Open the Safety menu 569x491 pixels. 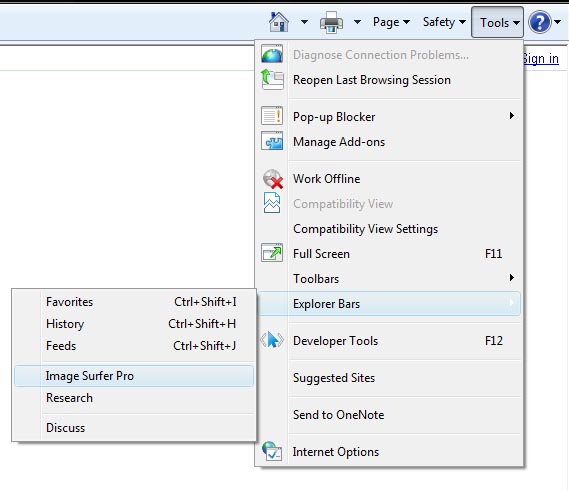444,22
